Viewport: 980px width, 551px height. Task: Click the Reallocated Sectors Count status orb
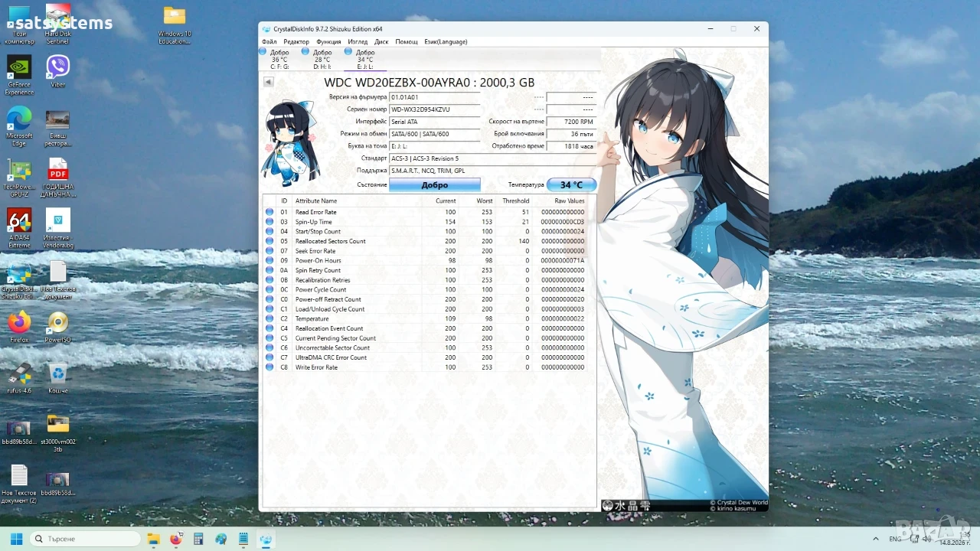pyautogui.click(x=269, y=241)
